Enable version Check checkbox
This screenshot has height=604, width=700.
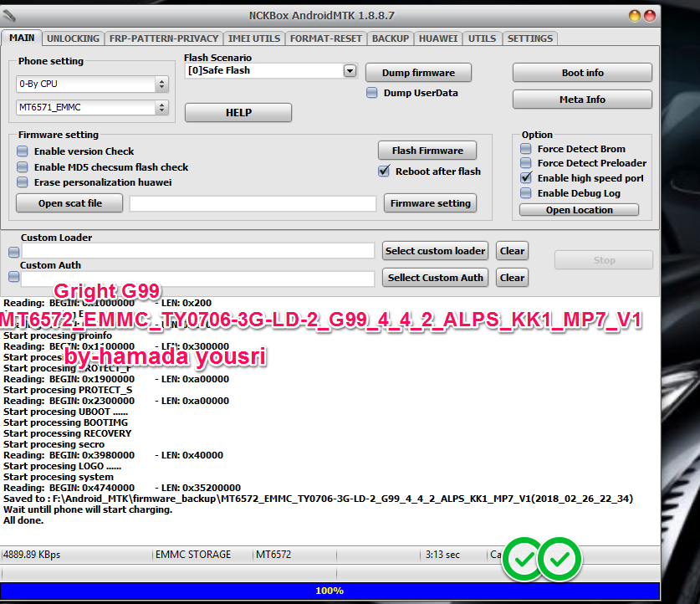coord(22,151)
